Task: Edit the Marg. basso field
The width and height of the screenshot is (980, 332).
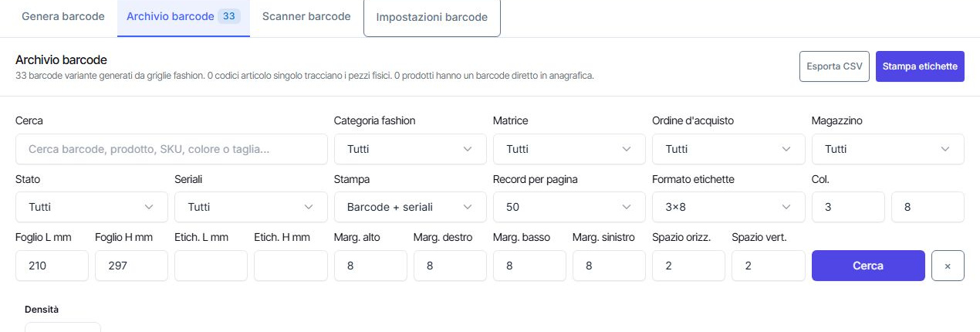Action: (529, 266)
